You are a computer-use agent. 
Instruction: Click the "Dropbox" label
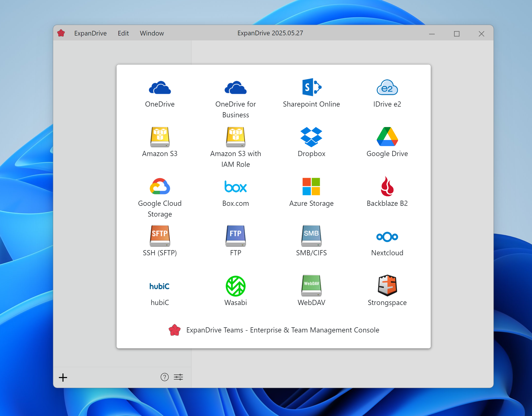[311, 154]
